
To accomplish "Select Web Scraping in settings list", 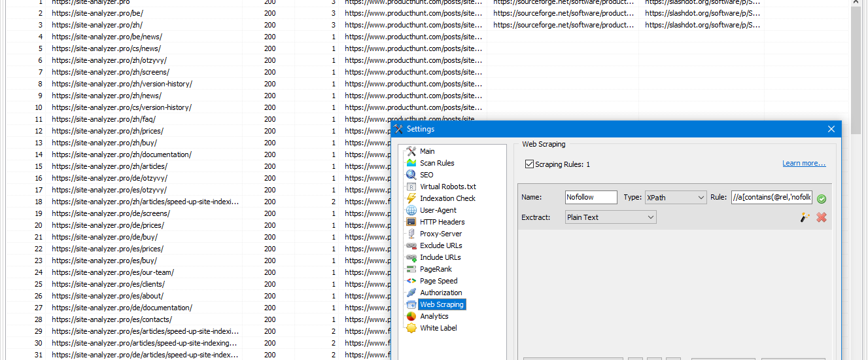I will 442,304.
